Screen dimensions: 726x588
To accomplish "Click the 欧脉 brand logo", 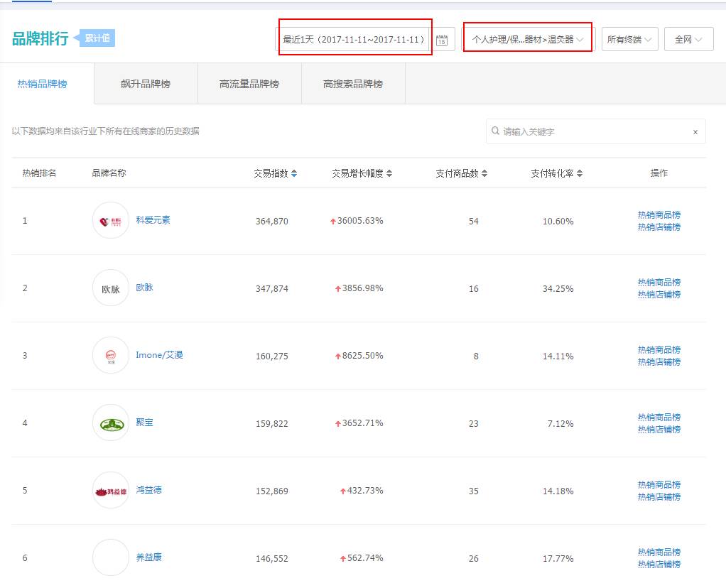I will (111, 288).
